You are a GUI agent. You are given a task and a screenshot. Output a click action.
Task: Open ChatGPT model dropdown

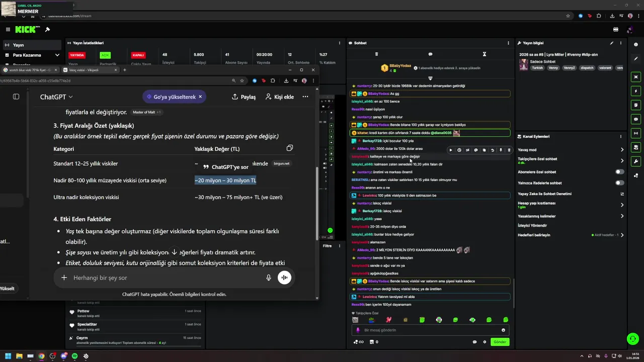pyautogui.click(x=56, y=97)
